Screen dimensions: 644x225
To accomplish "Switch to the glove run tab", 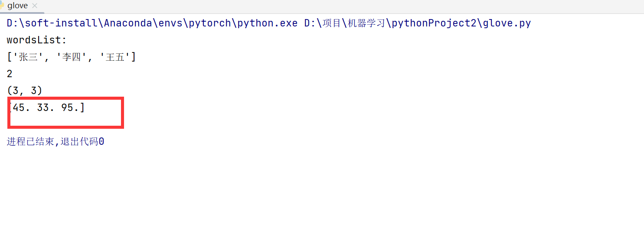I will [x=17, y=6].
